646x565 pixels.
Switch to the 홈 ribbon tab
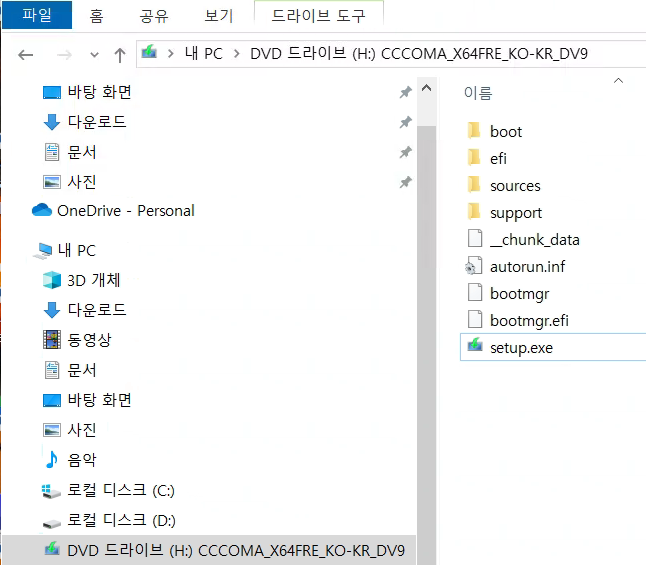(96, 16)
